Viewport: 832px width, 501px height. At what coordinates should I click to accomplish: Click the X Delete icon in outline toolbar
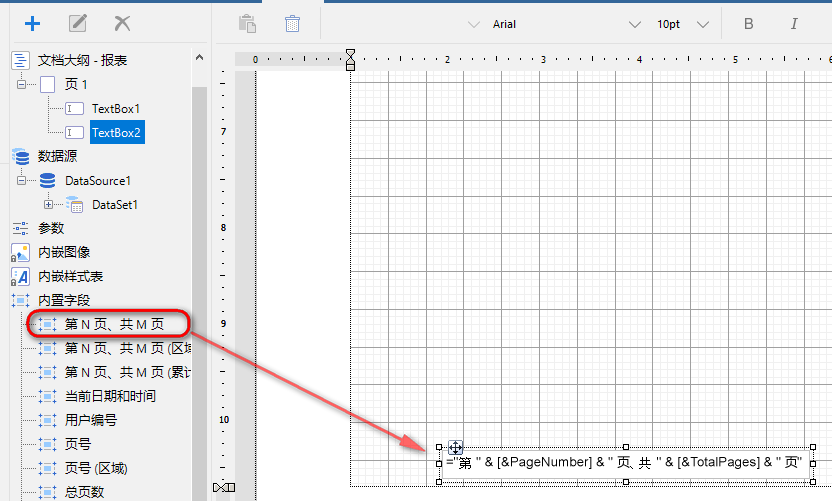(122, 23)
